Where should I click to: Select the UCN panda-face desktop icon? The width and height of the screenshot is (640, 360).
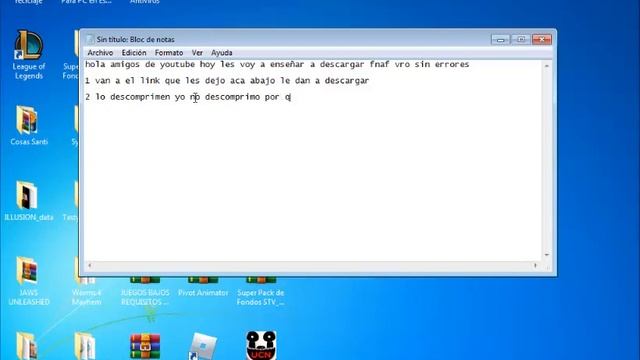261,345
